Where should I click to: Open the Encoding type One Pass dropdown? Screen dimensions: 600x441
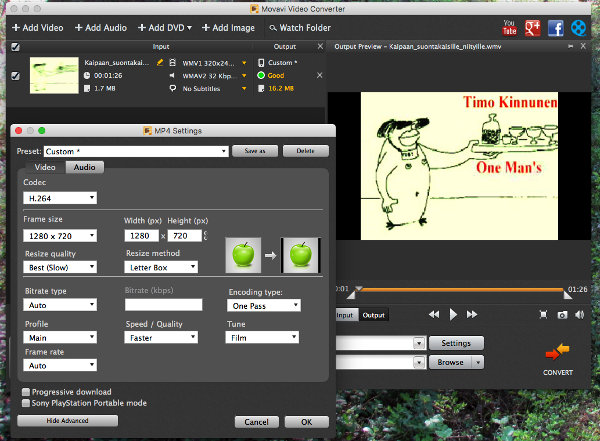point(264,305)
